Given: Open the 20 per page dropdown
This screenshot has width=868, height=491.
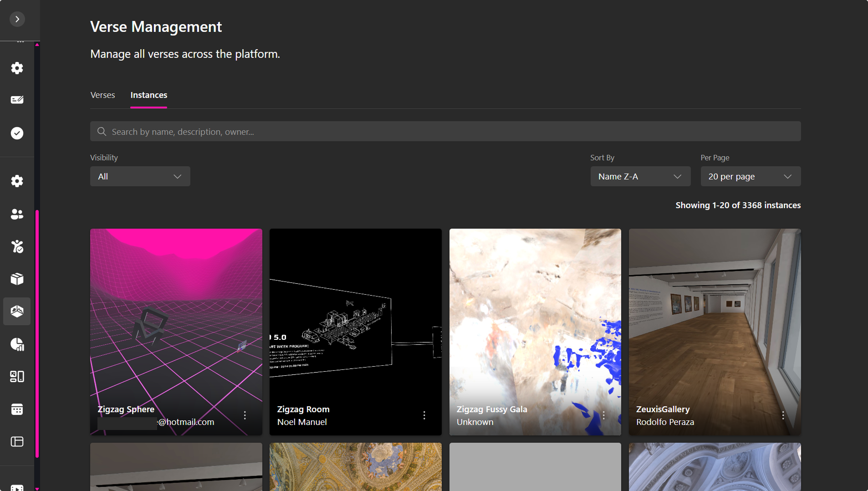Looking at the screenshot, I should point(750,177).
